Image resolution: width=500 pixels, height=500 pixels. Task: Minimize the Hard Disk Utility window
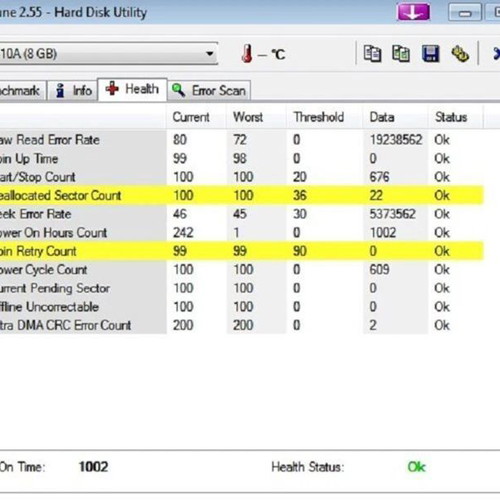point(465,13)
